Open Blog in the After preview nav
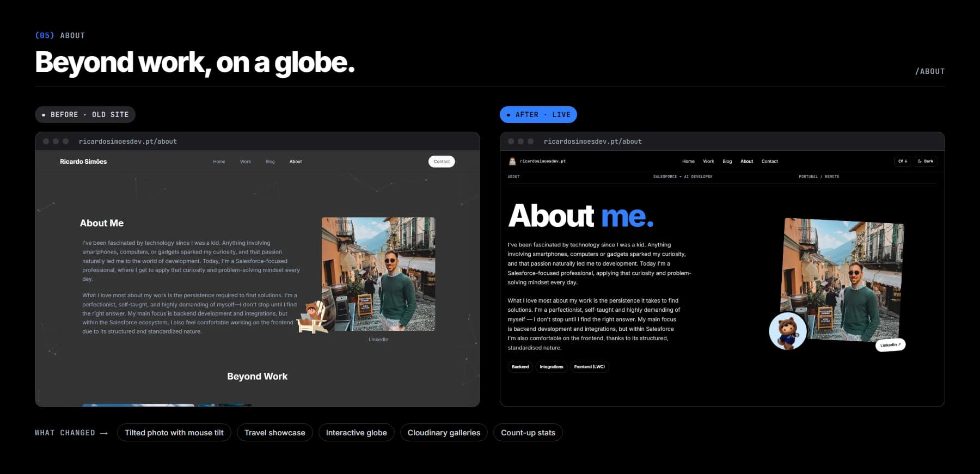 [727, 161]
